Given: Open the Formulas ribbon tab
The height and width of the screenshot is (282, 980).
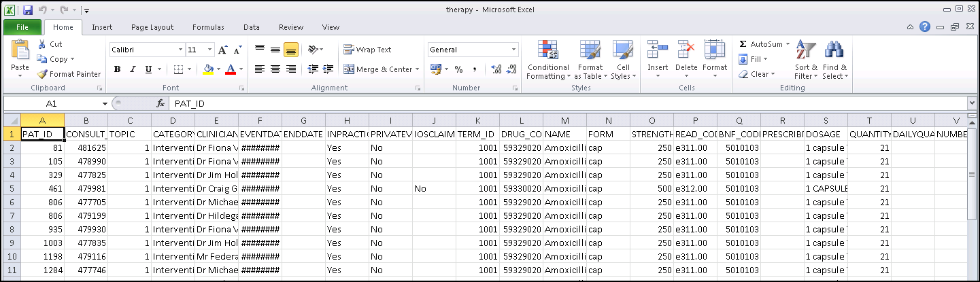Looking at the screenshot, I should 208,27.
